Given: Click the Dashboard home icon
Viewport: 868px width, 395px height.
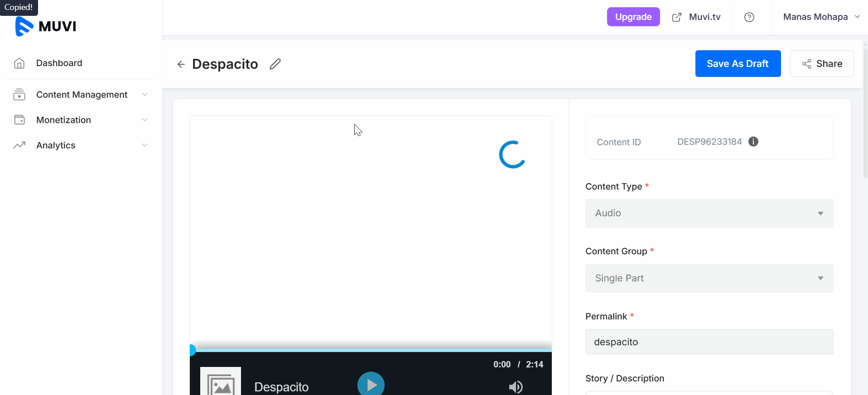Looking at the screenshot, I should pos(19,63).
